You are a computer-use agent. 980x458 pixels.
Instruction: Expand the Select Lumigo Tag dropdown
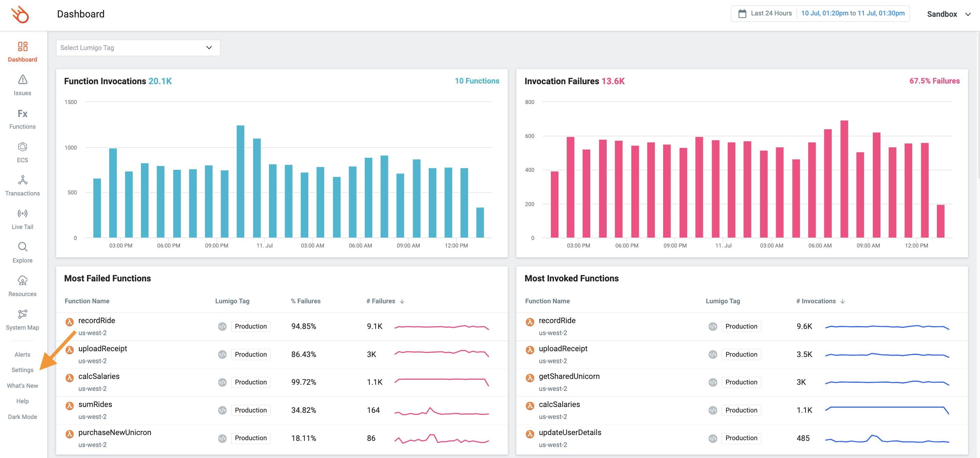[x=138, y=48]
